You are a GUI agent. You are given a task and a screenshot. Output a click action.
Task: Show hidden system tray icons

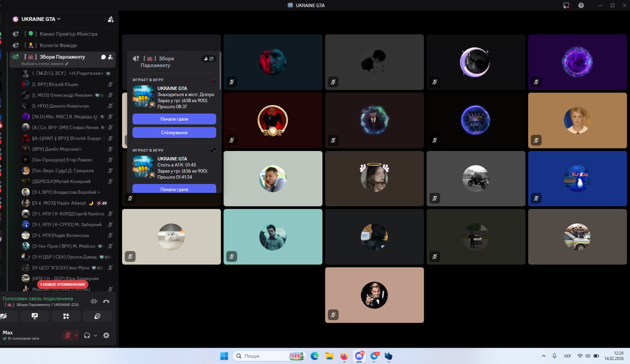click(x=543, y=356)
